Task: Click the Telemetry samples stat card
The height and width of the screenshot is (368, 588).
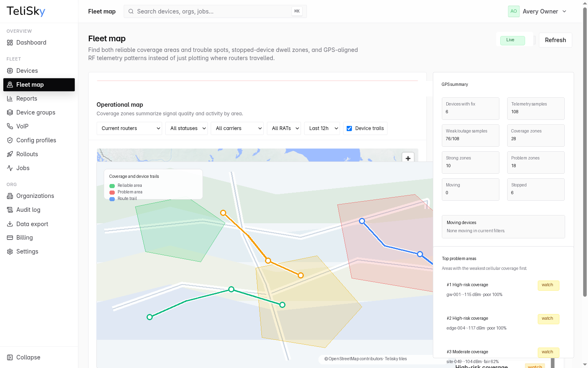Action: coord(536,108)
